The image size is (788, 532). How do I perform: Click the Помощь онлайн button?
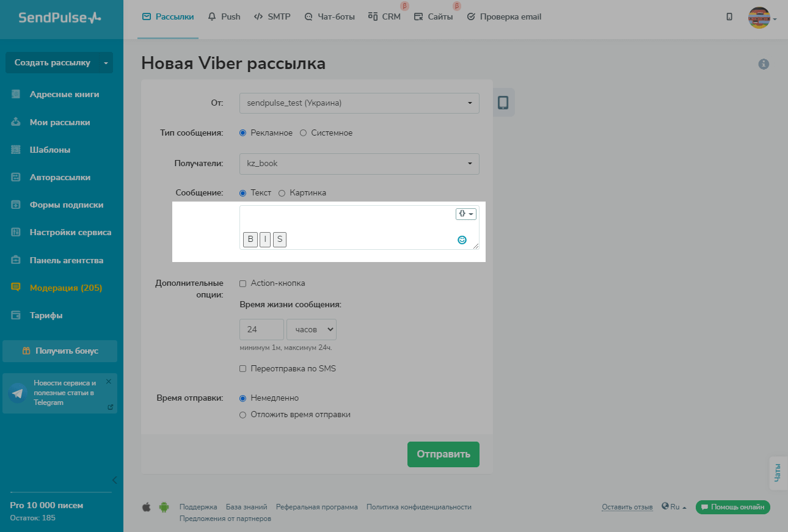(x=733, y=507)
